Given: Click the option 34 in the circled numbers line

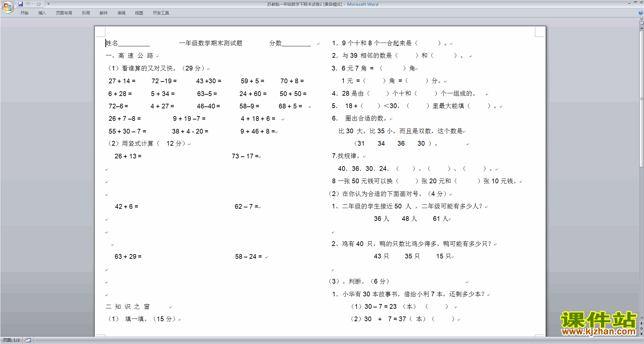Looking at the screenshot, I should click(x=381, y=143).
